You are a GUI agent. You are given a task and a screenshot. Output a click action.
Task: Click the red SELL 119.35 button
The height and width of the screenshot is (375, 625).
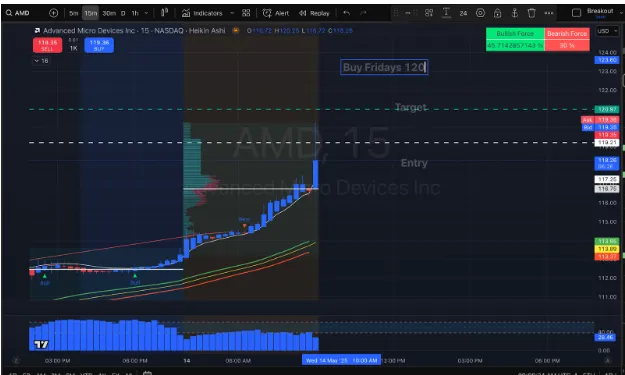click(47, 45)
